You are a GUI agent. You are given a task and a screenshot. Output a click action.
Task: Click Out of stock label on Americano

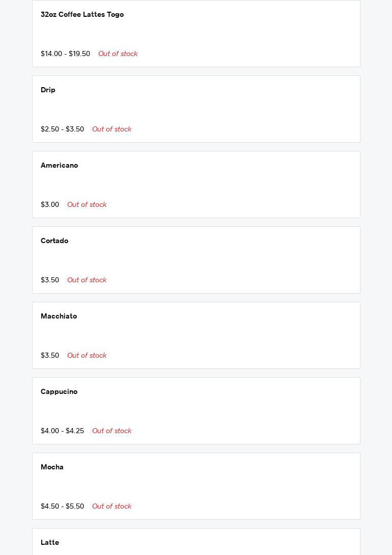[87, 205]
